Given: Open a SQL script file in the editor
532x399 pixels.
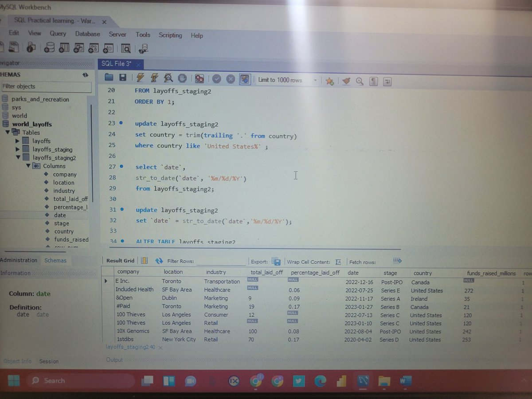Looking at the screenshot, I should tap(110, 78).
